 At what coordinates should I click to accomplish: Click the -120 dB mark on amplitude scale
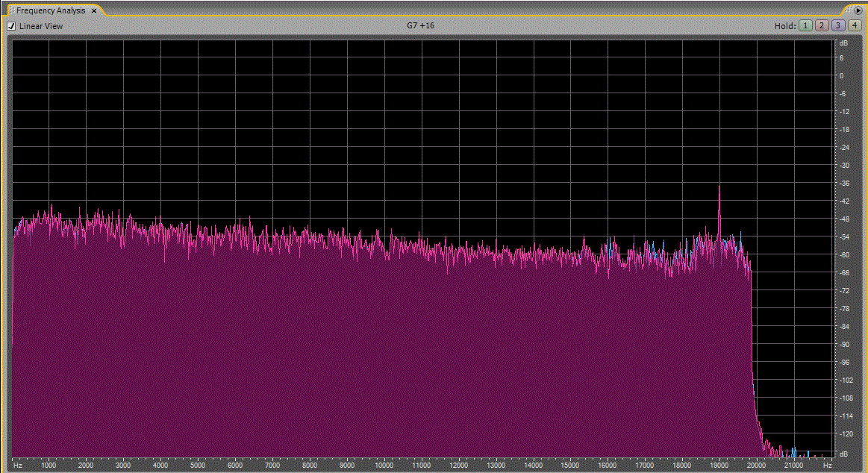tap(844, 434)
